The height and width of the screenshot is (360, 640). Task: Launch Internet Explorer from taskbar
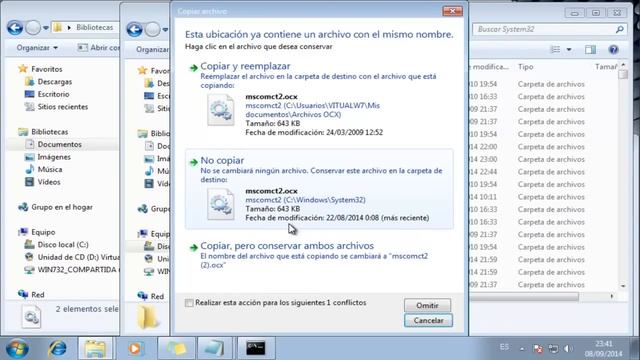pyautogui.click(x=57, y=349)
